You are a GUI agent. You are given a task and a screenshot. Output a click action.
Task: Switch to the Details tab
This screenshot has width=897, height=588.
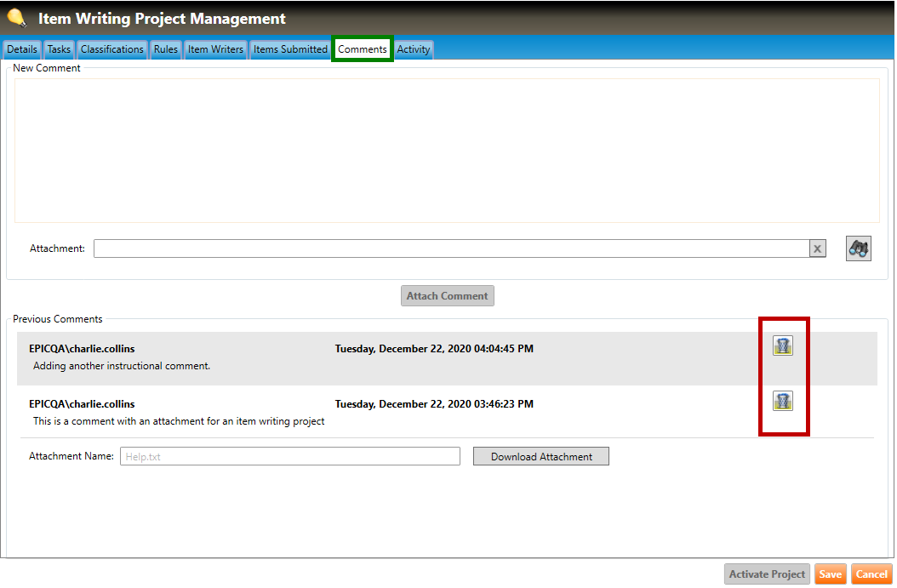pyautogui.click(x=22, y=49)
